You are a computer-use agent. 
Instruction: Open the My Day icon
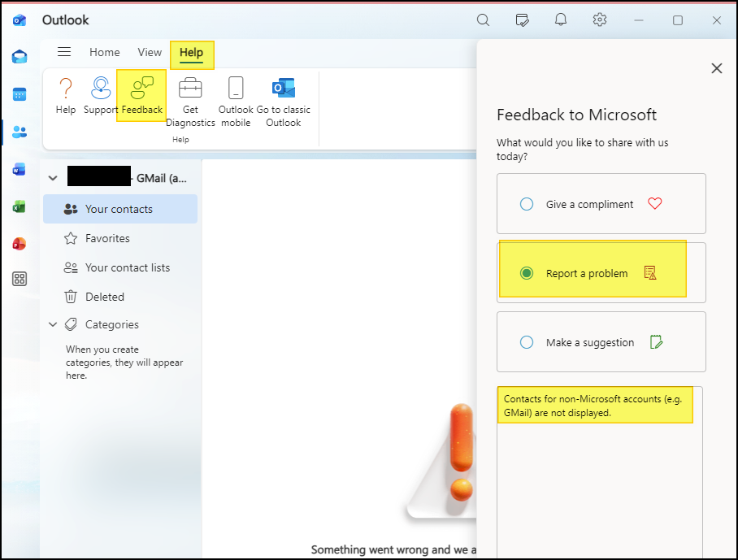click(522, 20)
